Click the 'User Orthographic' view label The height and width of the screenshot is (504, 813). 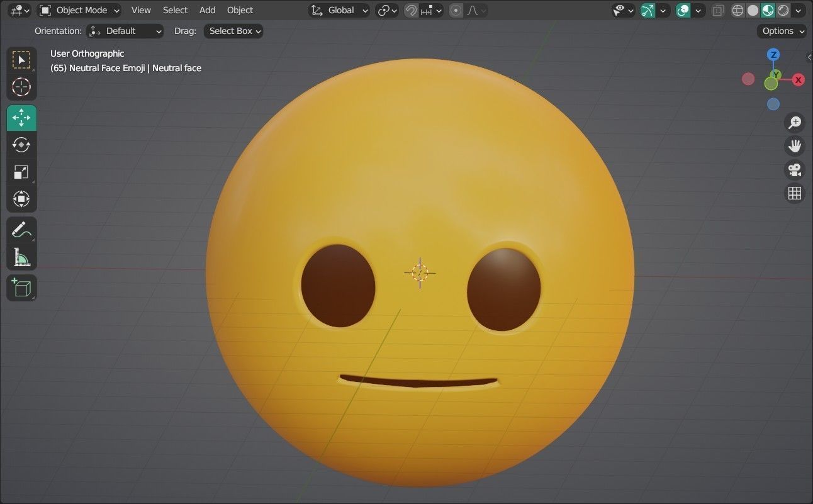click(87, 53)
